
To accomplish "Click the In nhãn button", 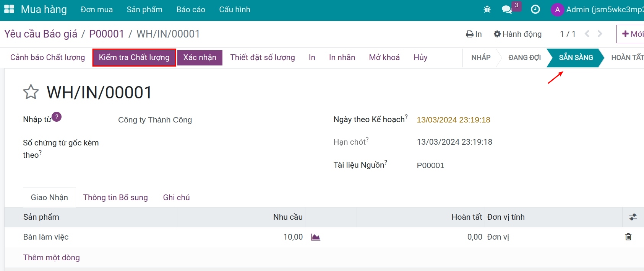I will 342,57.
